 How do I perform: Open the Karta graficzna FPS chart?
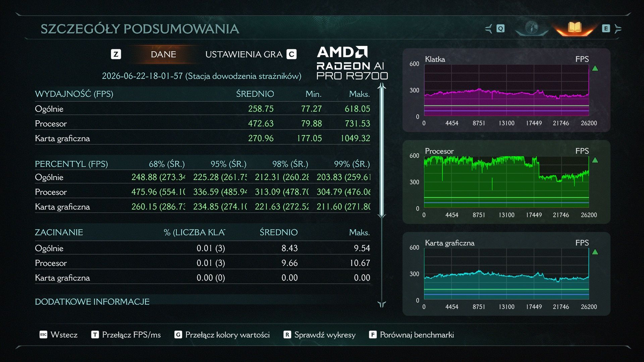(506, 274)
